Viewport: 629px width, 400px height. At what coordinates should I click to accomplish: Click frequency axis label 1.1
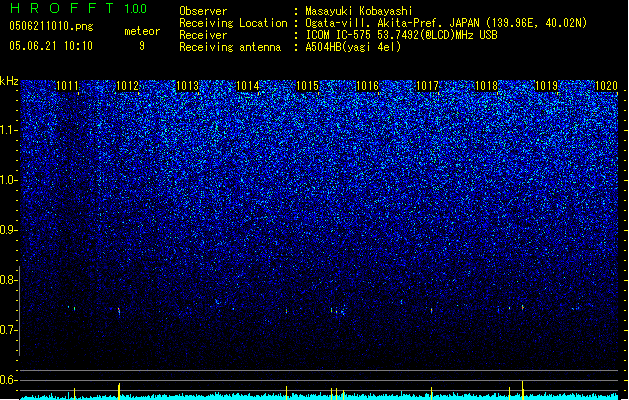[x=9, y=130]
